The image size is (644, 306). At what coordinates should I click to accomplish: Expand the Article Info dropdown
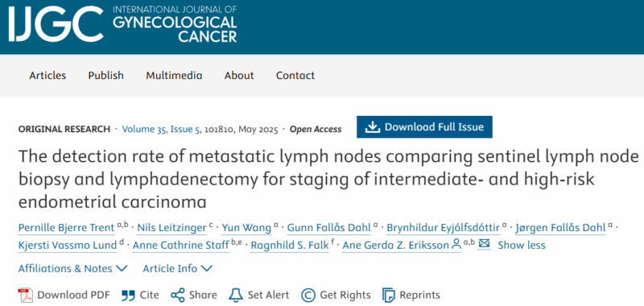177,269
